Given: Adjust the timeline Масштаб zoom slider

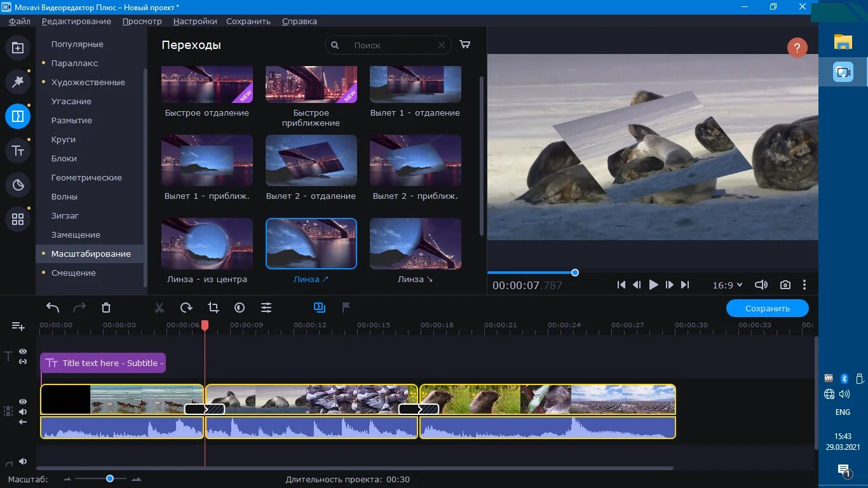Looking at the screenshot, I should [x=109, y=478].
